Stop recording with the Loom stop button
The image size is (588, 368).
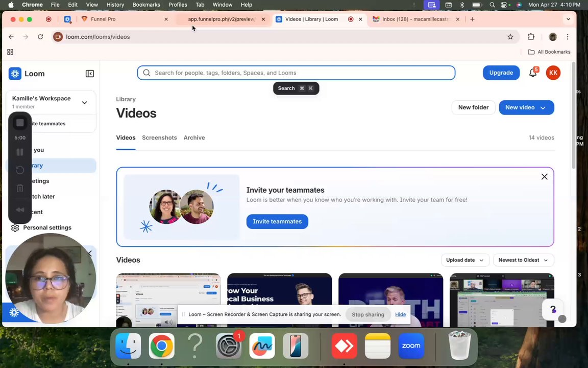click(x=20, y=123)
